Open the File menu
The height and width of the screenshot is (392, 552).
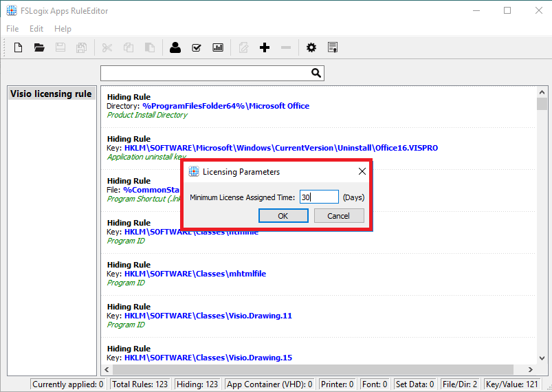(12, 28)
